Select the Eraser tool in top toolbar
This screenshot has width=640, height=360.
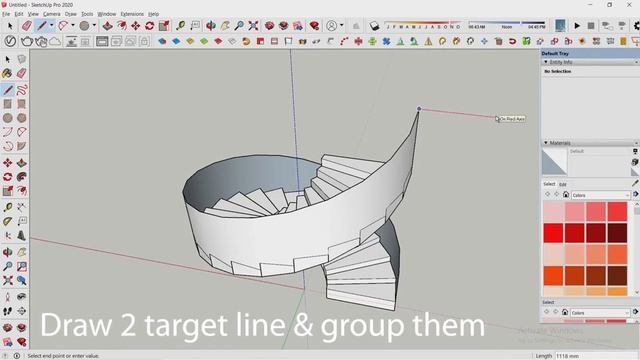tap(27, 26)
